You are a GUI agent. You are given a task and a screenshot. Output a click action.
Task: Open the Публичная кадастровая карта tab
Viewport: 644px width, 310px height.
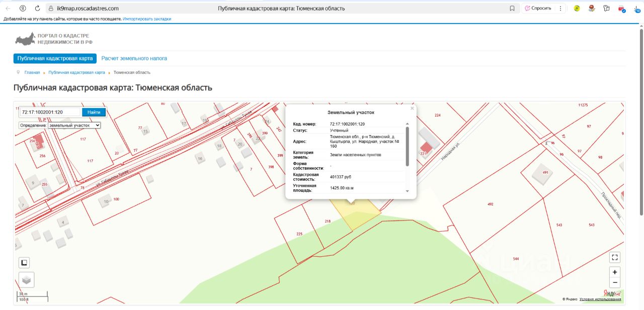[x=55, y=58]
